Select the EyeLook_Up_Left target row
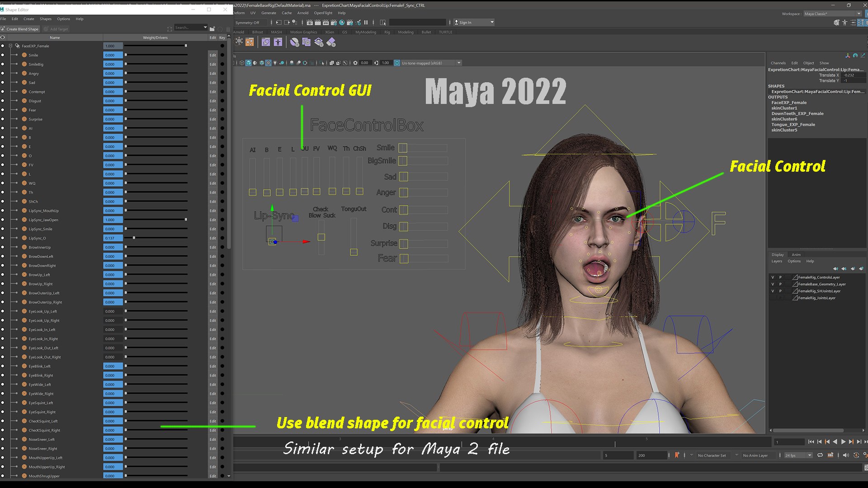868x488 pixels. point(42,311)
